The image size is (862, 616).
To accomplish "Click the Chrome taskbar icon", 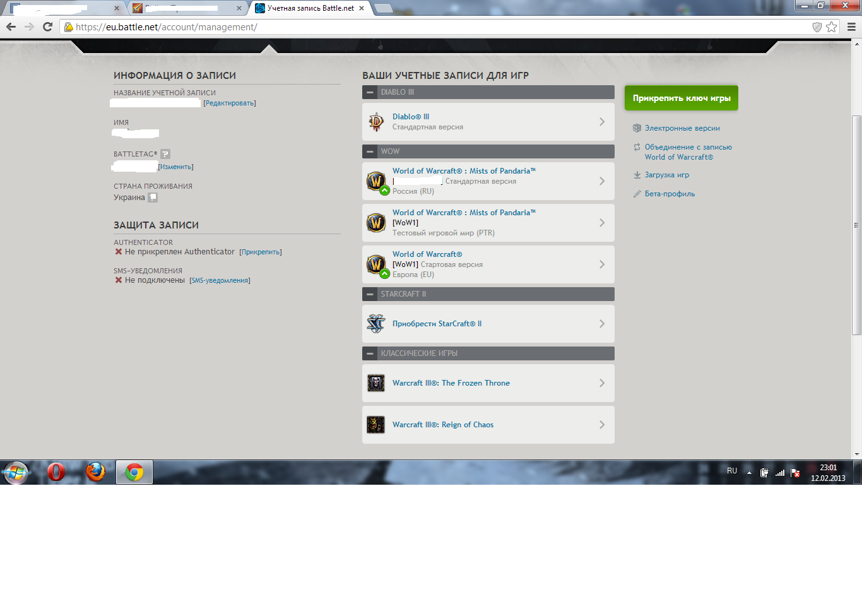I will coord(134,472).
